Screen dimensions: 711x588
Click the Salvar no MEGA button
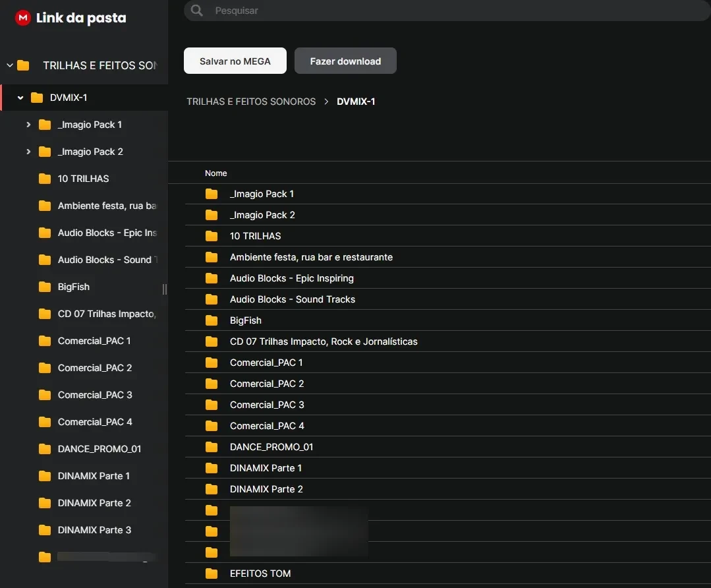(235, 61)
